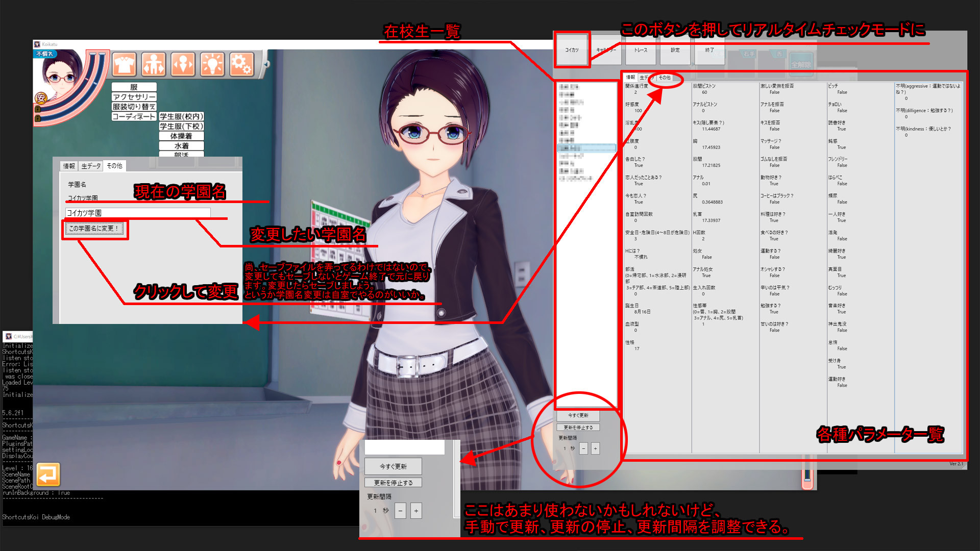
Task: Click the トレース button in tool window
Action: coord(641,50)
